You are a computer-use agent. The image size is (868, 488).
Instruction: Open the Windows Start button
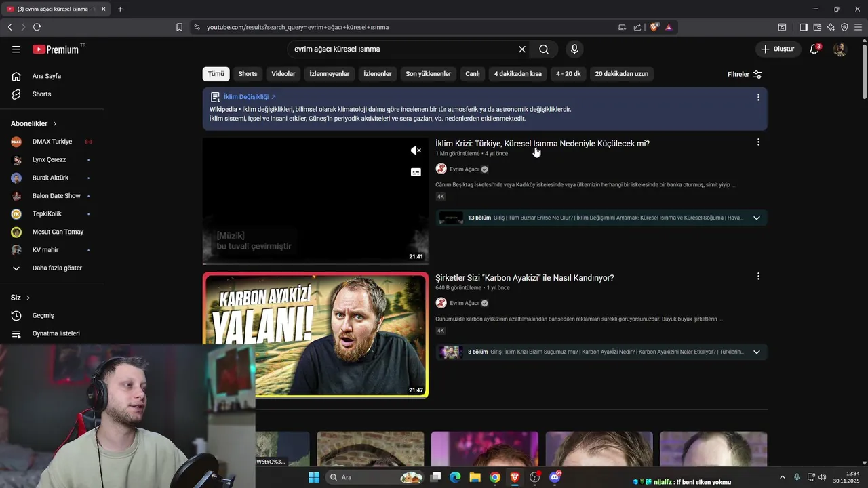click(x=313, y=477)
